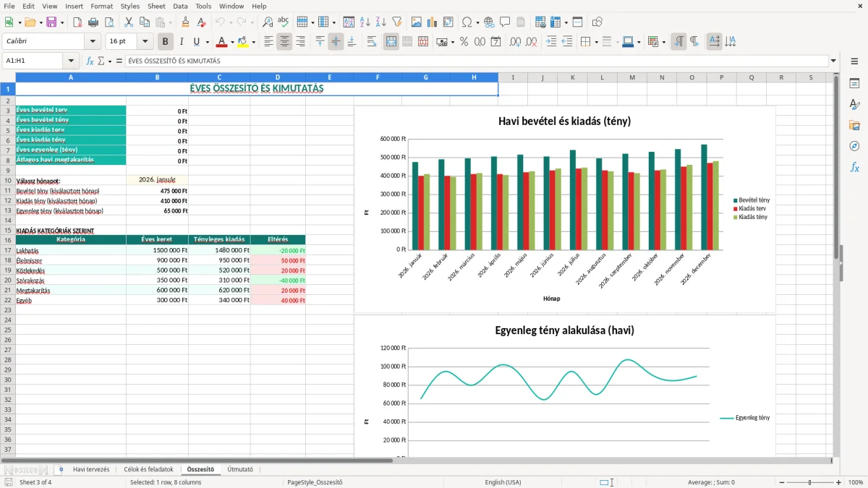
Task: Insert Comment icon
Action: [x=505, y=22]
